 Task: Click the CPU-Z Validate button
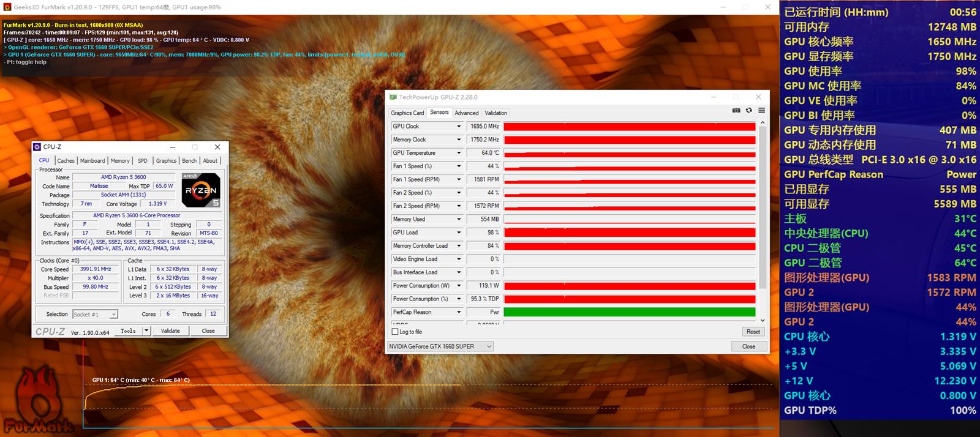click(x=170, y=331)
